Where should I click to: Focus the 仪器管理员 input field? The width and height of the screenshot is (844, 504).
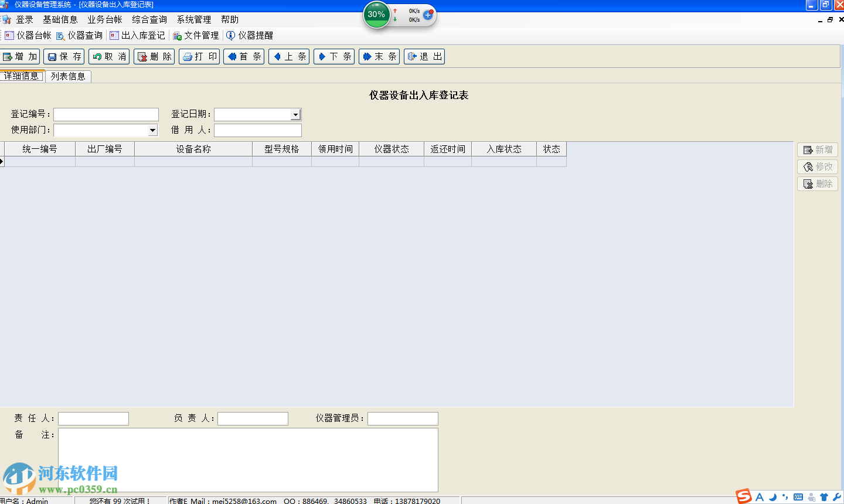tap(403, 418)
